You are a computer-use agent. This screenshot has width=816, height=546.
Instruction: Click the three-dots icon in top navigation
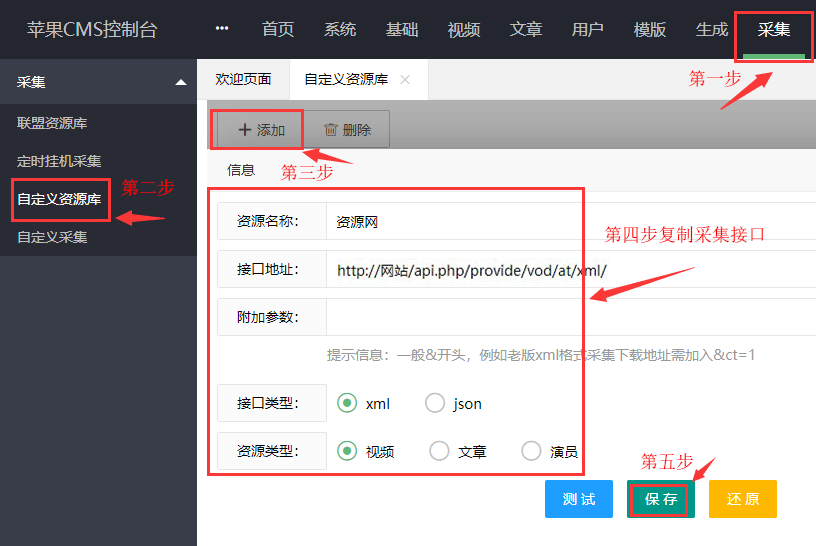(x=222, y=29)
